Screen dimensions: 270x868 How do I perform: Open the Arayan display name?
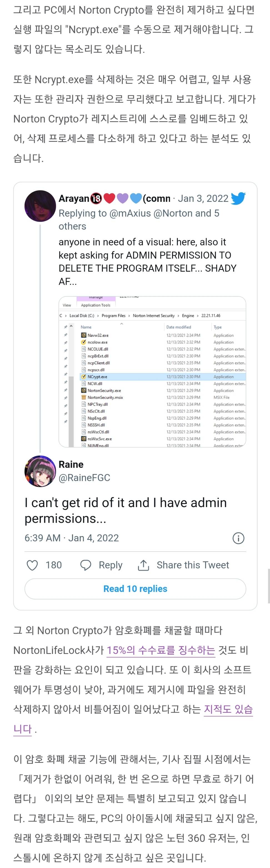[74, 199]
